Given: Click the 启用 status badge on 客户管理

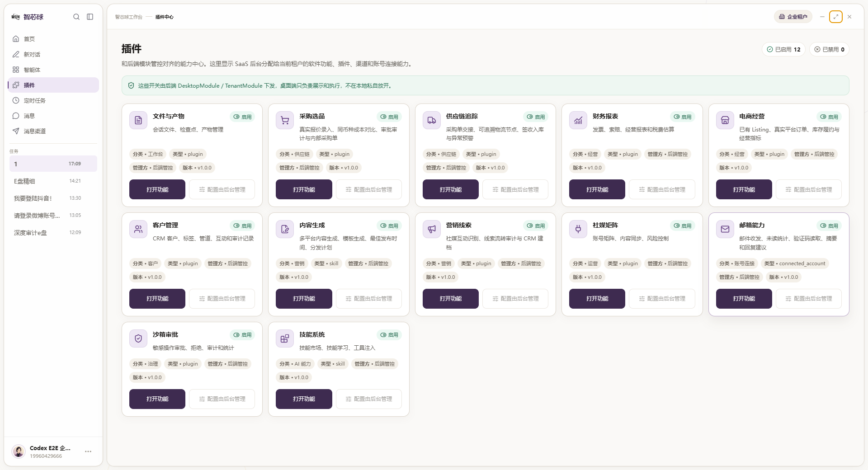Looking at the screenshot, I should click(242, 226).
